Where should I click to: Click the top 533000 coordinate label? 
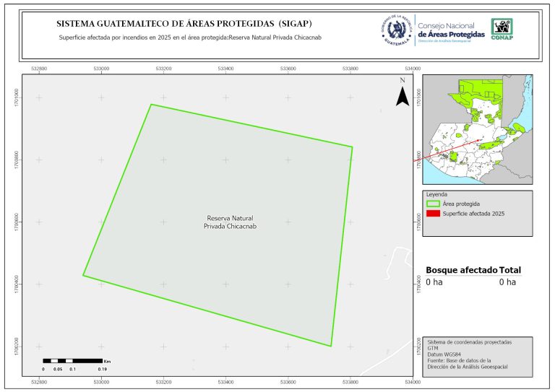coord(102,69)
